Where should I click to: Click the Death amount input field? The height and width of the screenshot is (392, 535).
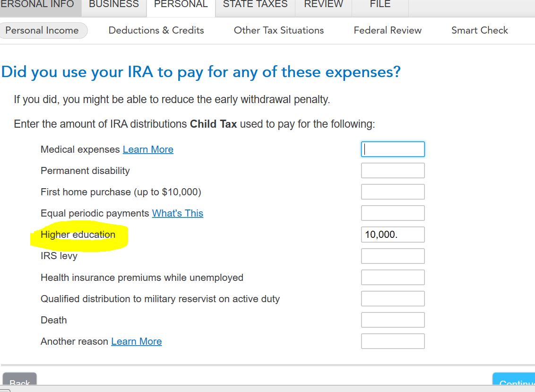(393, 320)
